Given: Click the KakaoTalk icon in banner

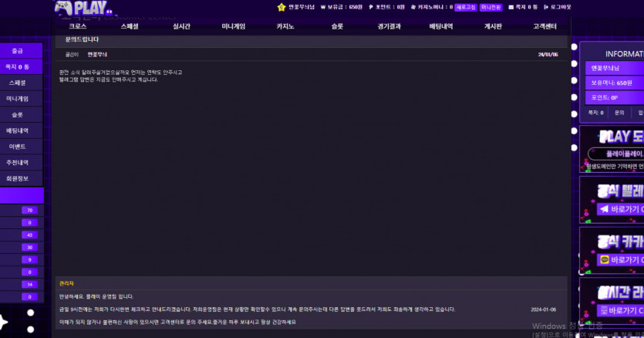Looking at the screenshot, I should (x=605, y=260).
